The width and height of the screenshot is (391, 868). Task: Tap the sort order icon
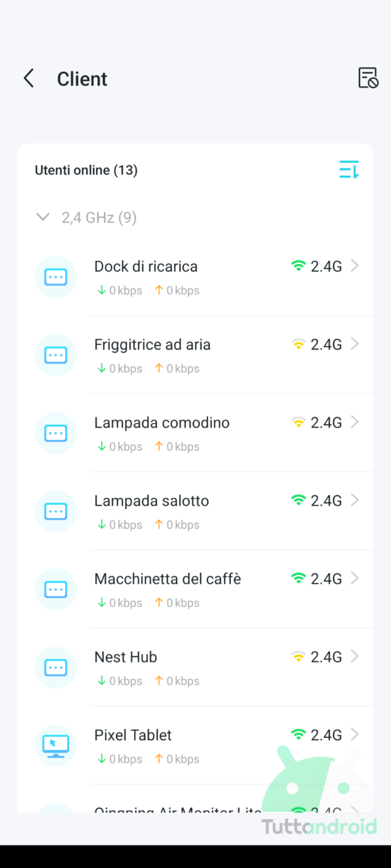[349, 170]
